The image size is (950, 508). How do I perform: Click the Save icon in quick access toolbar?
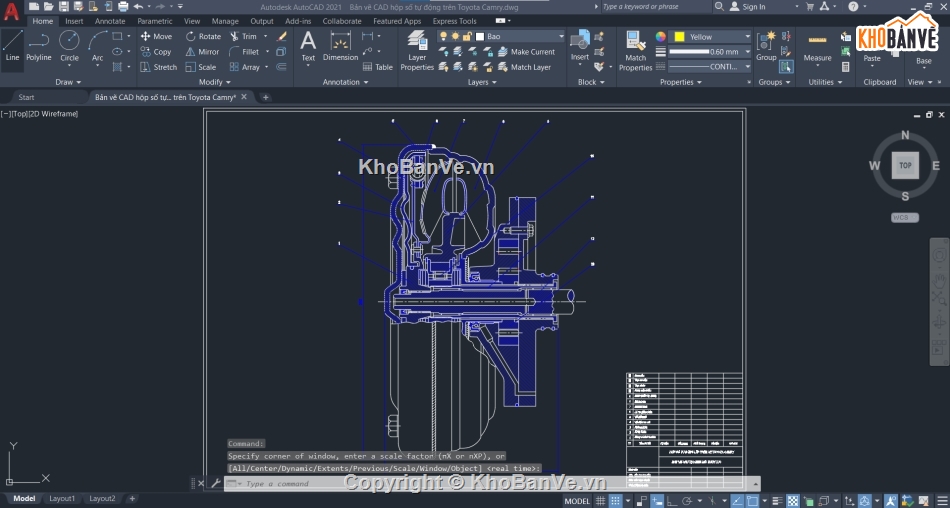(64, 7)
